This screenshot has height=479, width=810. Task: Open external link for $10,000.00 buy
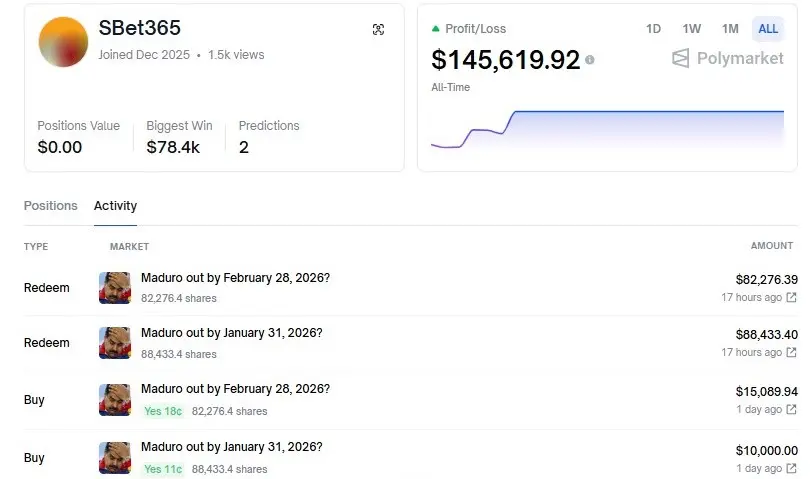pyautogui.click(x=791, y=468)
